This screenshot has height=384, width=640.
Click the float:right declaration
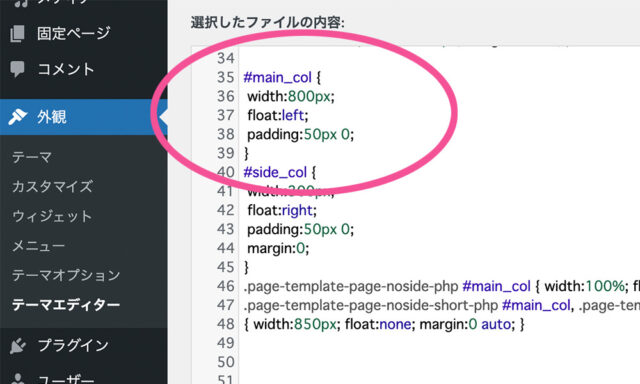[282, 210]
